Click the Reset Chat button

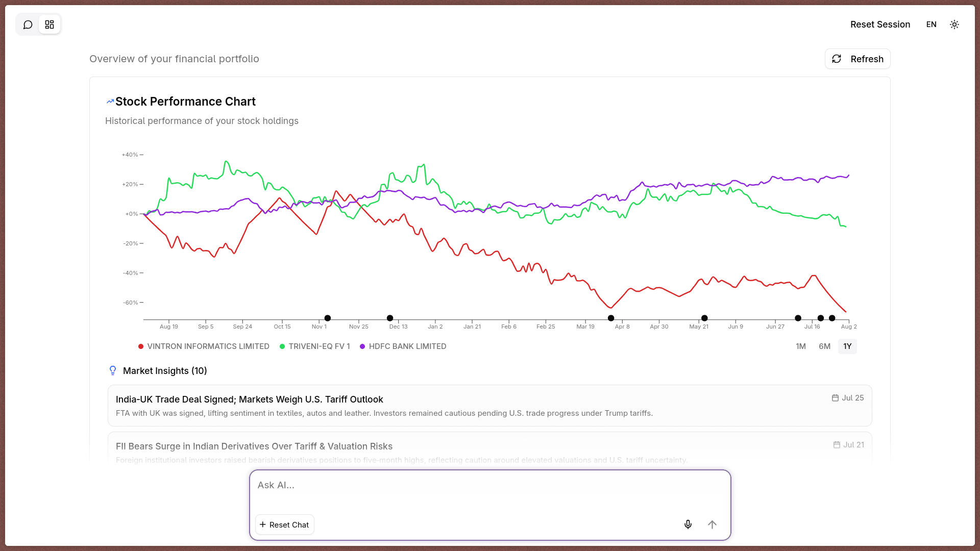pos(284,524)
